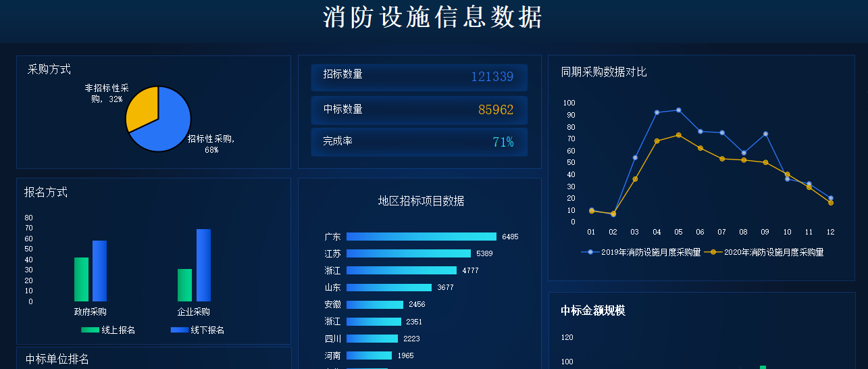Toggle the 2019年消防设施月度采购量 legend series
The height and width of the screenshot is (369, 868).
tap(640, 252)
